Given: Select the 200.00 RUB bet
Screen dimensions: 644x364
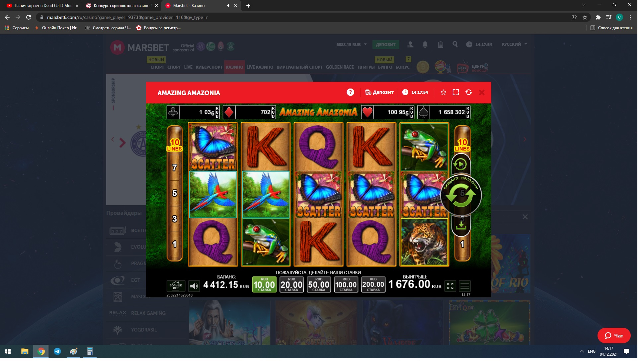Looking at the screenshot, I should 373,285.
